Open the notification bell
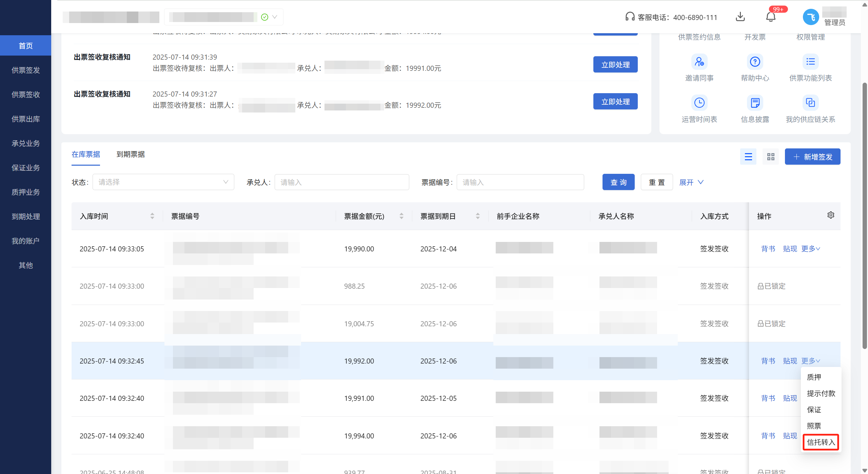Image resolution: width=868 pixels, height=474 pixels. point(771,17)
